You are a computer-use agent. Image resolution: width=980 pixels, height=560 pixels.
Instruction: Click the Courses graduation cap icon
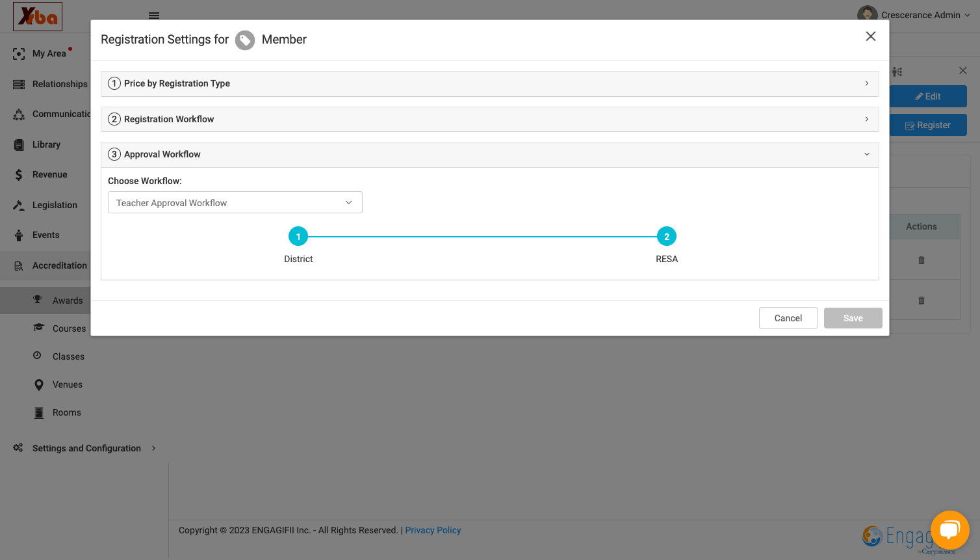pos(38,328)
